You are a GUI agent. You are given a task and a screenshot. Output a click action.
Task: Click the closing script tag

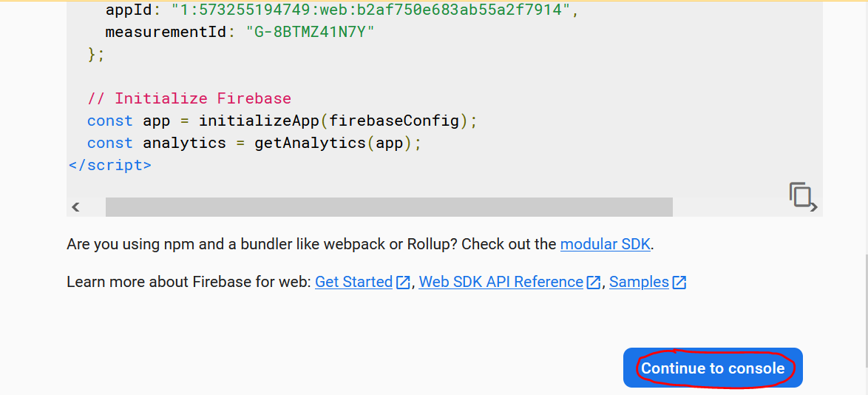[110, 165]
